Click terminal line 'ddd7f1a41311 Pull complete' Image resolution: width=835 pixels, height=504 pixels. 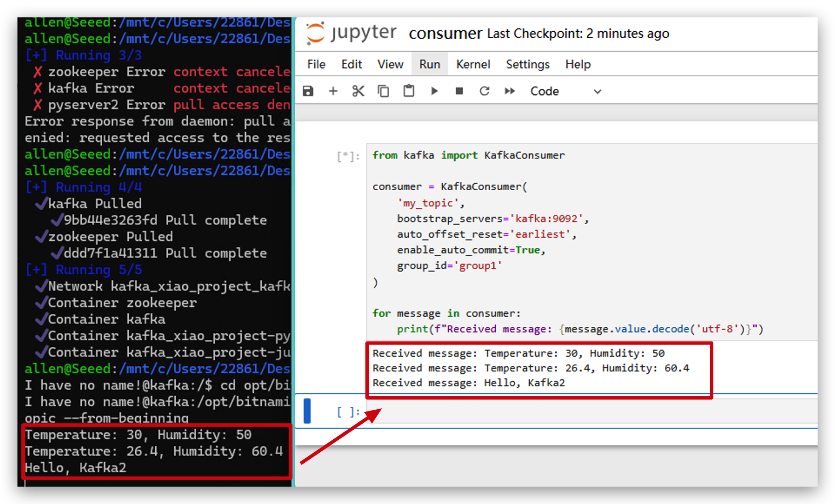pos(159,253)
